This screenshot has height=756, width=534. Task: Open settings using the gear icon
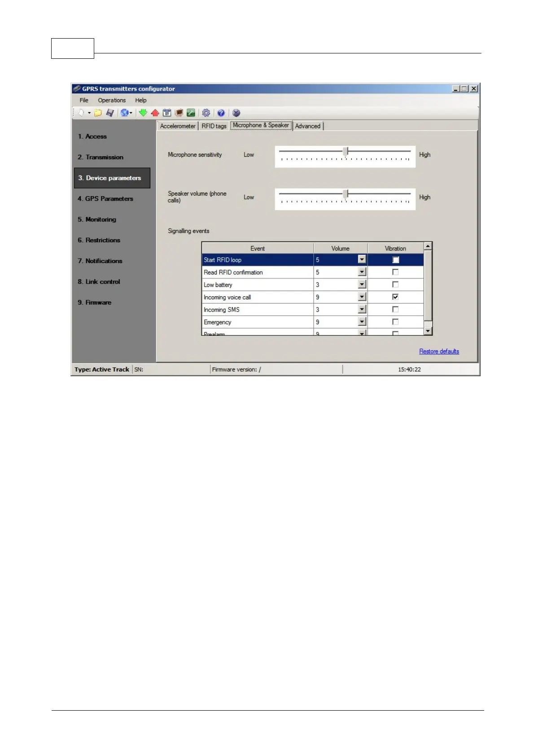pyautogui.click(x=206, y=113)
